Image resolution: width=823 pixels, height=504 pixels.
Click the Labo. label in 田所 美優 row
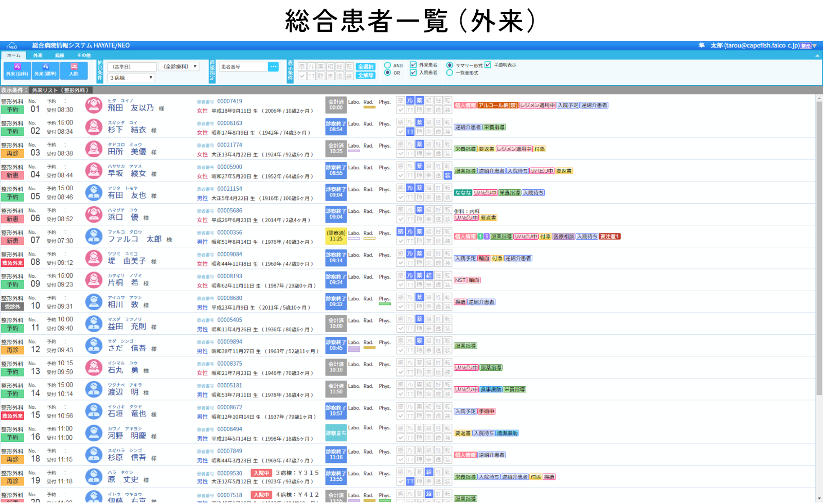click(354, 146)
